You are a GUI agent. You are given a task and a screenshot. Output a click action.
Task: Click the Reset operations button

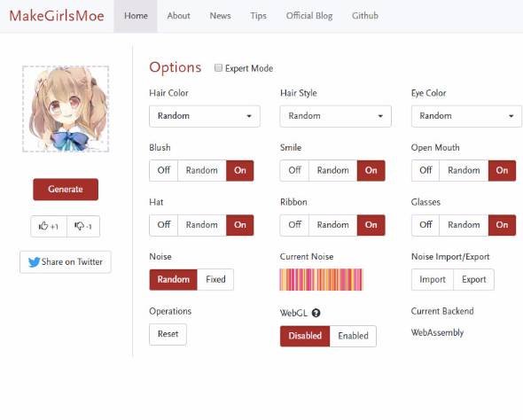[168, 334]
